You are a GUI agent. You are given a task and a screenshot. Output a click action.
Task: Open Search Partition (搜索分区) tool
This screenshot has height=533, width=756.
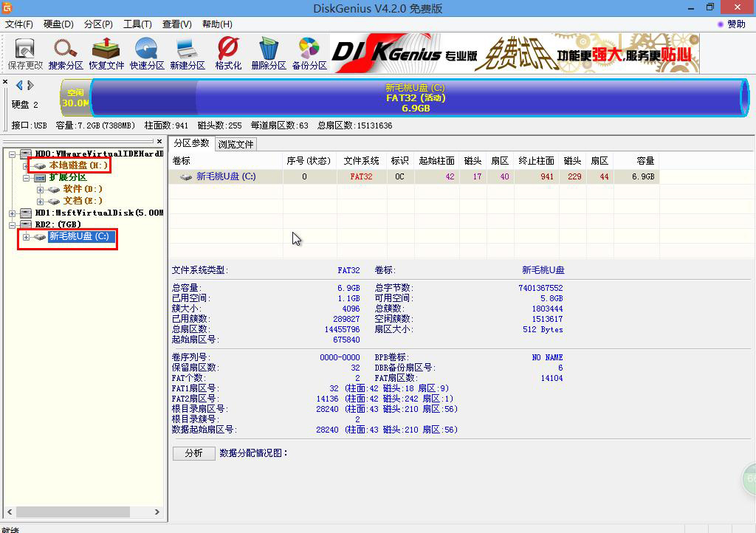click(x=66, y=53)
